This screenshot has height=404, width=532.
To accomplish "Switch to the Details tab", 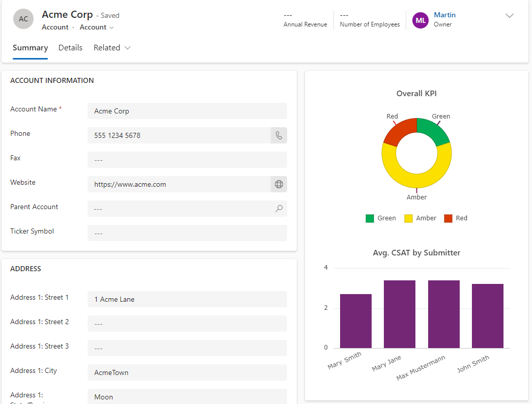I will (70, 48).
